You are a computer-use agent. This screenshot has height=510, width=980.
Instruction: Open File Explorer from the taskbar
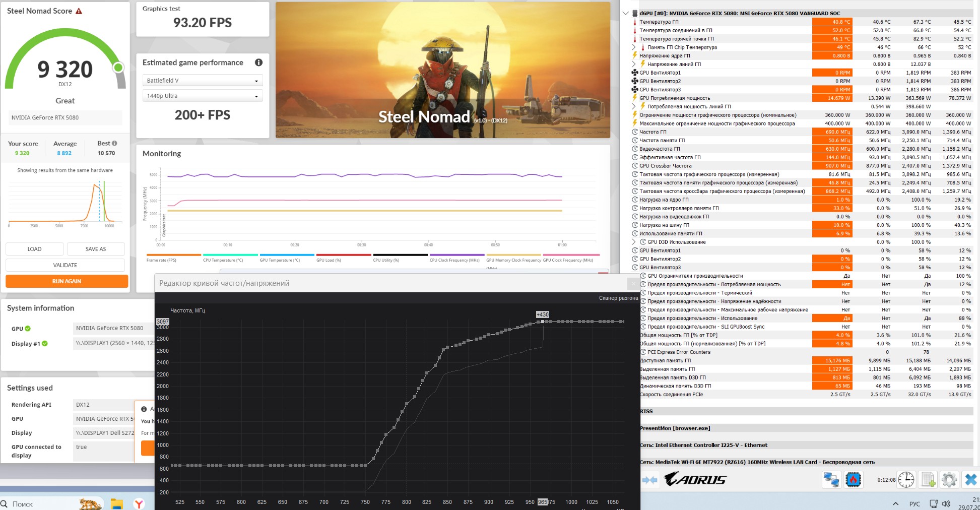tap(117, 503)
